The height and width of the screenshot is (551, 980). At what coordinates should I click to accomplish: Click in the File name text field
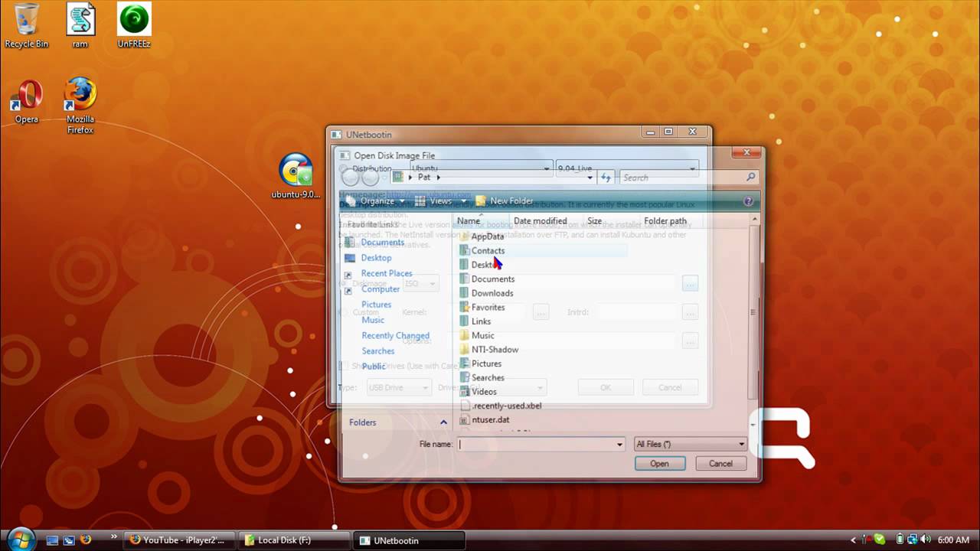[x=541, y=445]
